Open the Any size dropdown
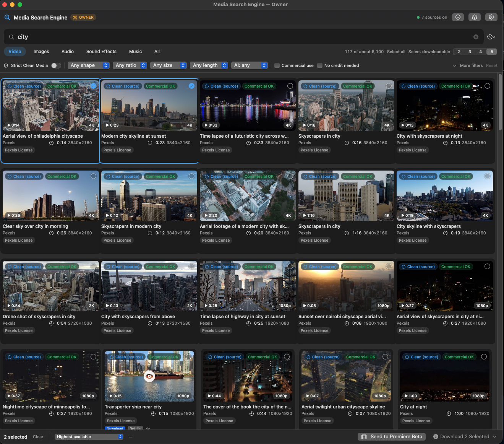The image size is (504, 444). pyautogui.click(x=169, y=65)
